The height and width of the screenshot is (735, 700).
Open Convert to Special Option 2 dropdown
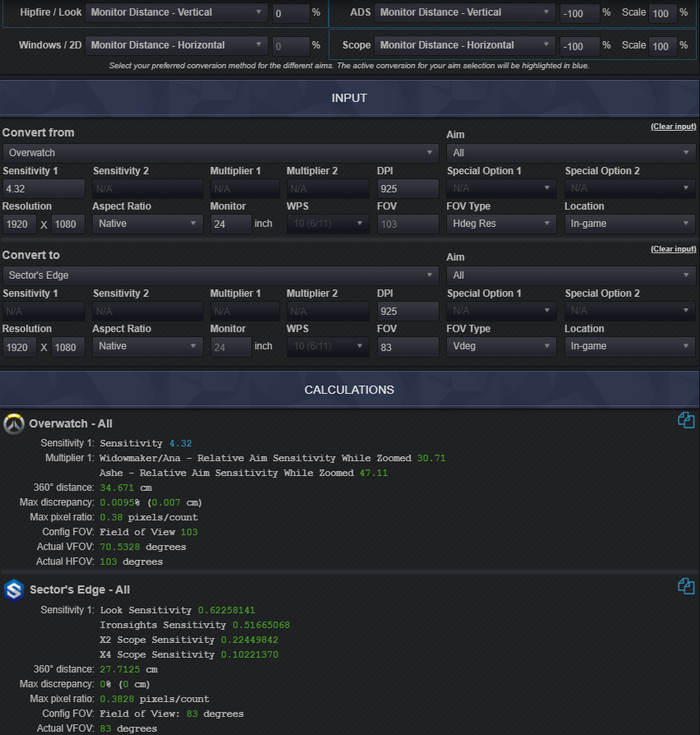(629, 310)
